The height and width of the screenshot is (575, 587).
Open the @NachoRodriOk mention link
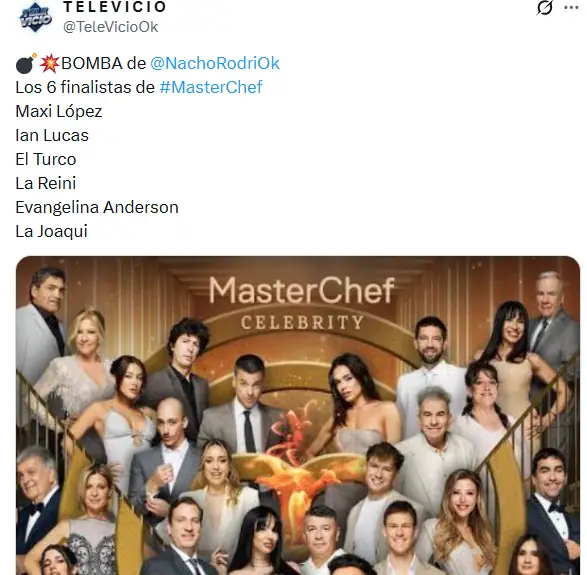pyautogui.click(x=215, y=63)
